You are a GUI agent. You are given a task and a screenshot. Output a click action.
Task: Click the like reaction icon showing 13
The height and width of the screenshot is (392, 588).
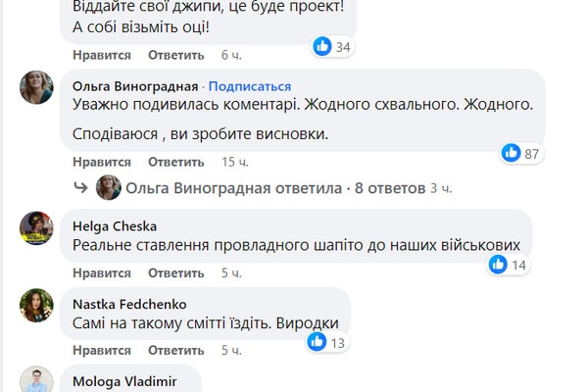(x=317, y=342)
